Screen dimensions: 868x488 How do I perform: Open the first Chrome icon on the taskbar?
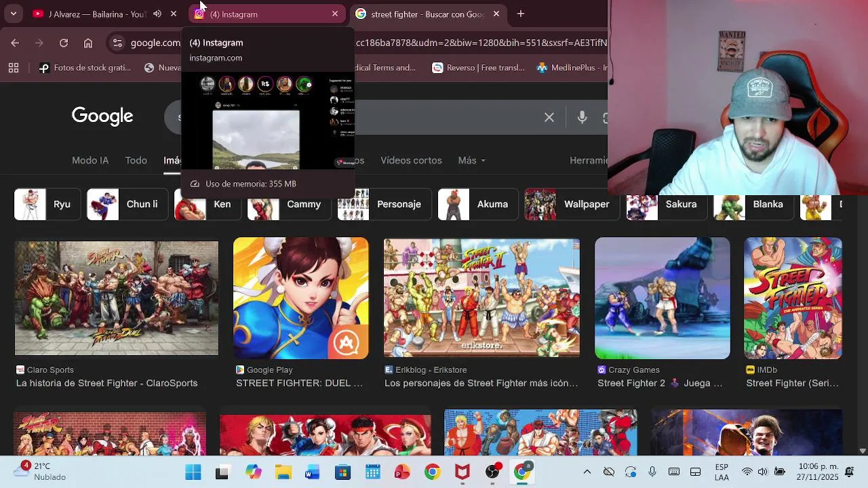[432, 472]
